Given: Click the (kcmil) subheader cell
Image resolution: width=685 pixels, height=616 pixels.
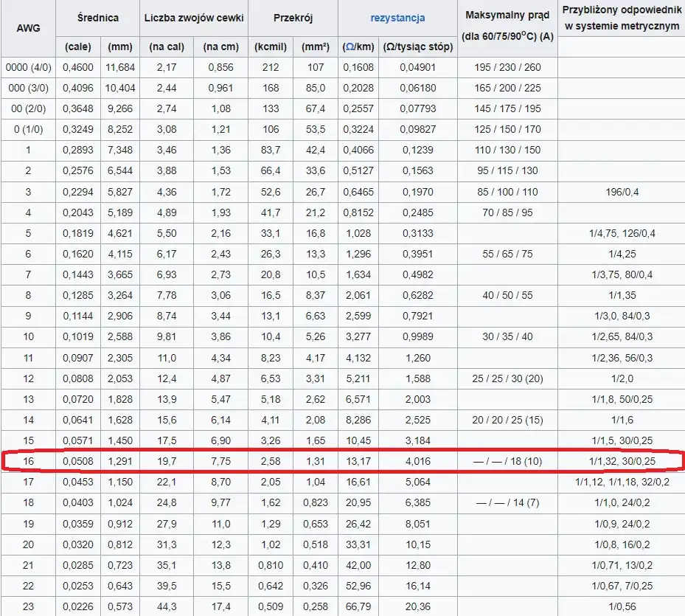Looking at the screenshot, I should coord(271,46).
